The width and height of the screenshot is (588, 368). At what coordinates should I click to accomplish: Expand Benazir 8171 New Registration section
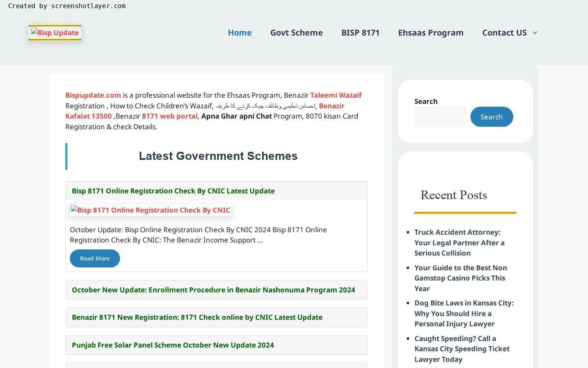(216, 317)
